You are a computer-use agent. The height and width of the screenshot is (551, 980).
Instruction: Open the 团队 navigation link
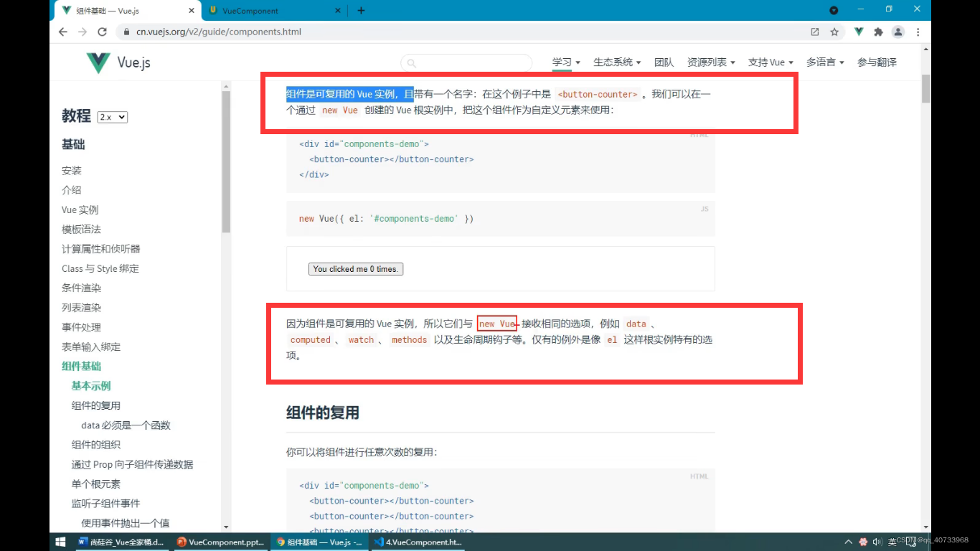point(664,62)
